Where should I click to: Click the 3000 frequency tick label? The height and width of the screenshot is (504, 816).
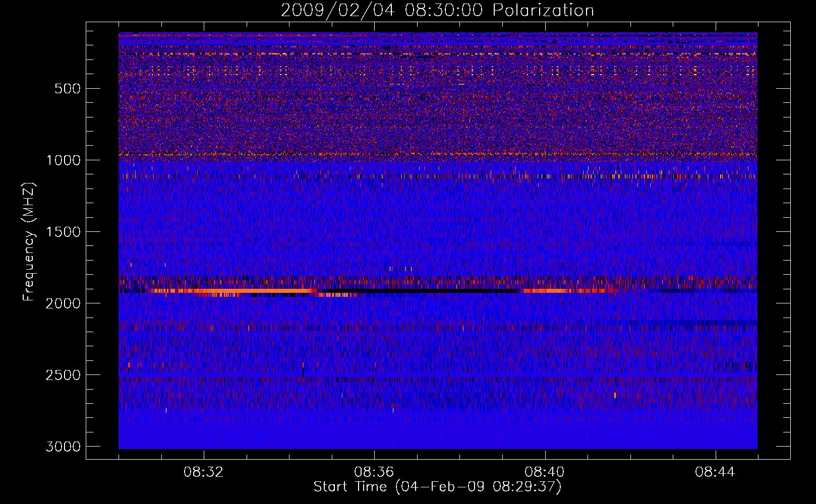click(63, 447)
